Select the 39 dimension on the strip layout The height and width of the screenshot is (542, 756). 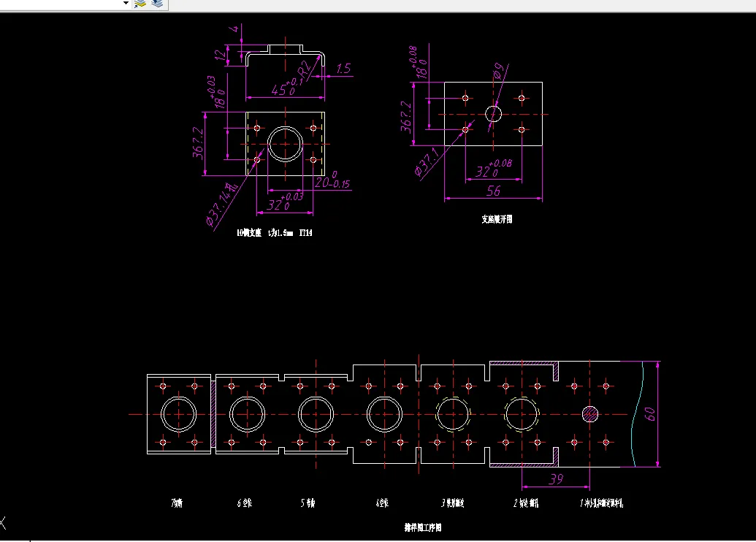(x=556, y=478)
